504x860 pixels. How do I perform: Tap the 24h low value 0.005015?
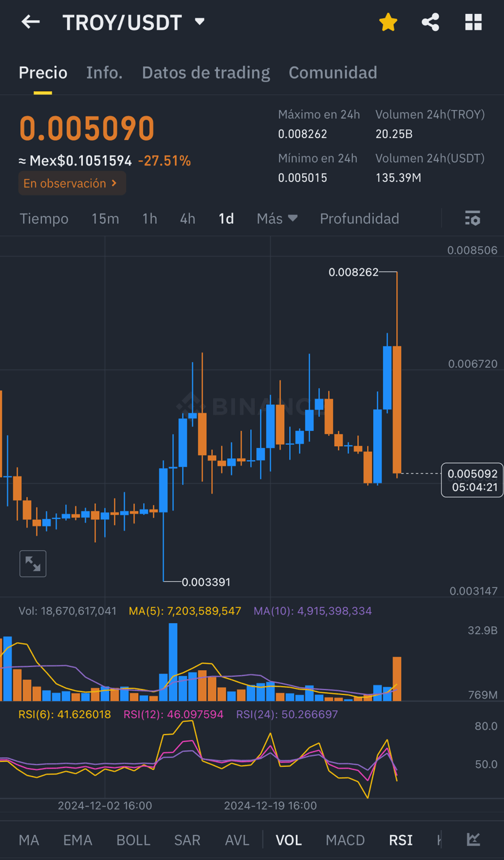(x=303, y=178)
